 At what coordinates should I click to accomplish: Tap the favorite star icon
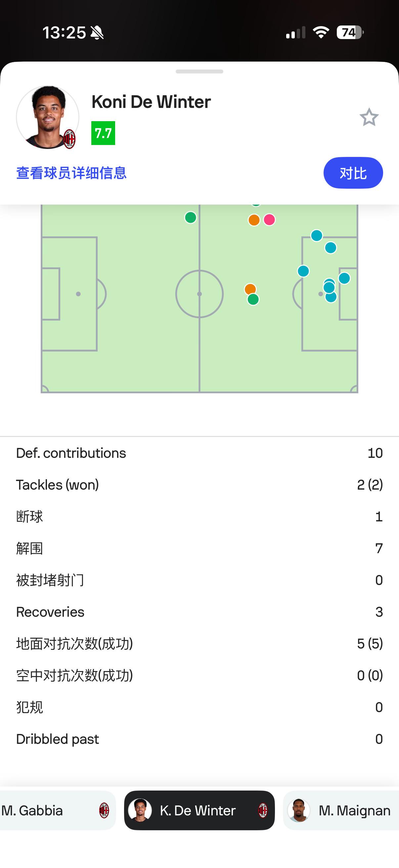[369, 117]
